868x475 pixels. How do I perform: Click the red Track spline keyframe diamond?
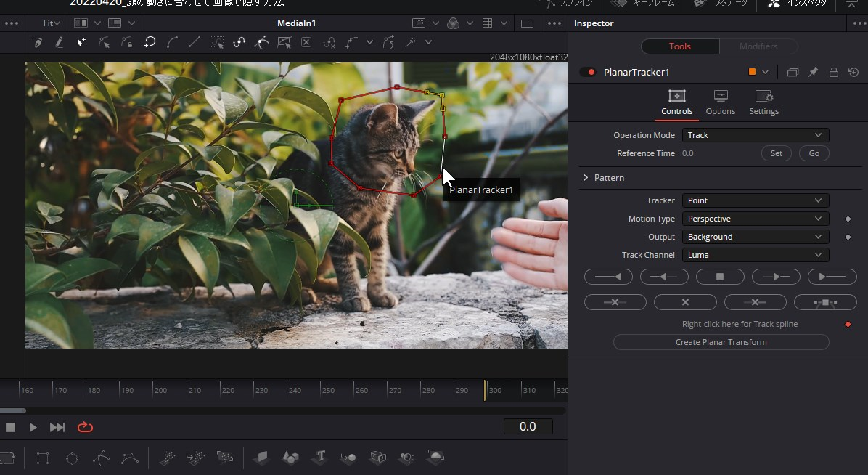(848, 324)
